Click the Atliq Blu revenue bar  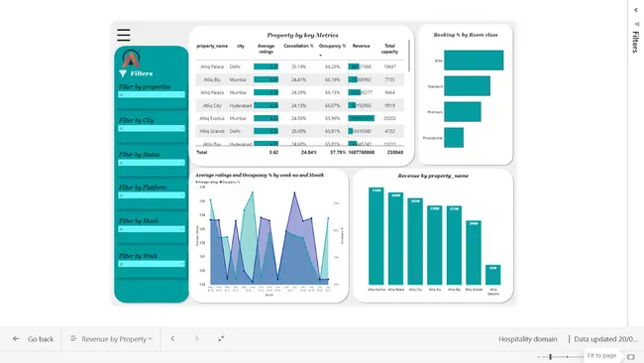[435, 245]
